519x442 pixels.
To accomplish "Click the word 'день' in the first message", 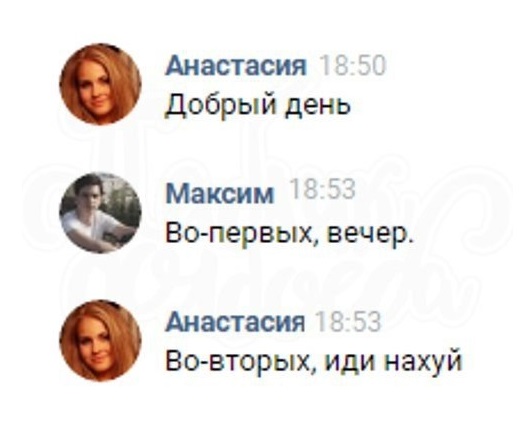I will [317, 106].
